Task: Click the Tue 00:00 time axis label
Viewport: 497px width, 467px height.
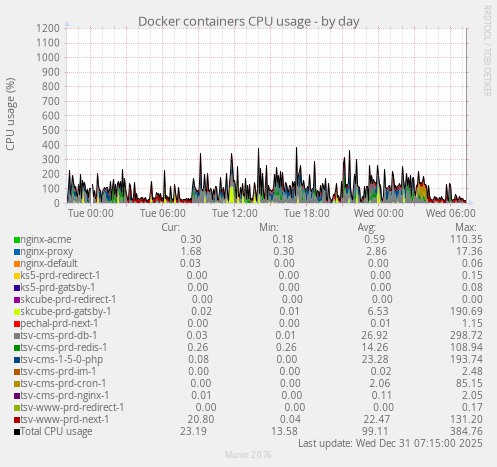Action: [91, 213]
